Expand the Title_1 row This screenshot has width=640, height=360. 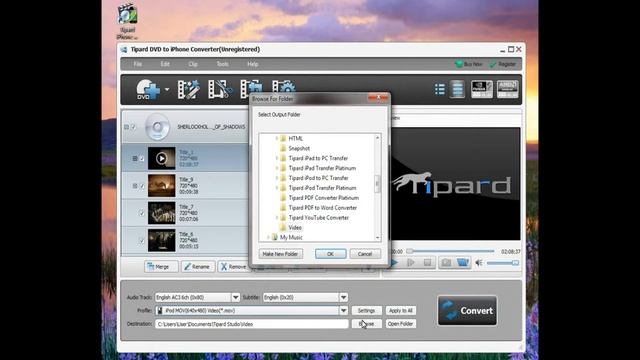pyautogui.click(x=135, y=158)
